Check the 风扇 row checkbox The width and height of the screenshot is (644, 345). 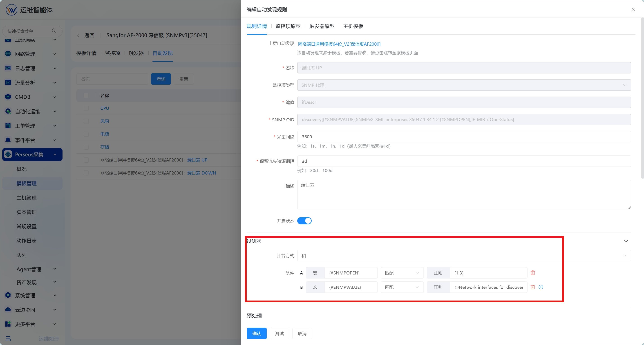tap(86, 121)
